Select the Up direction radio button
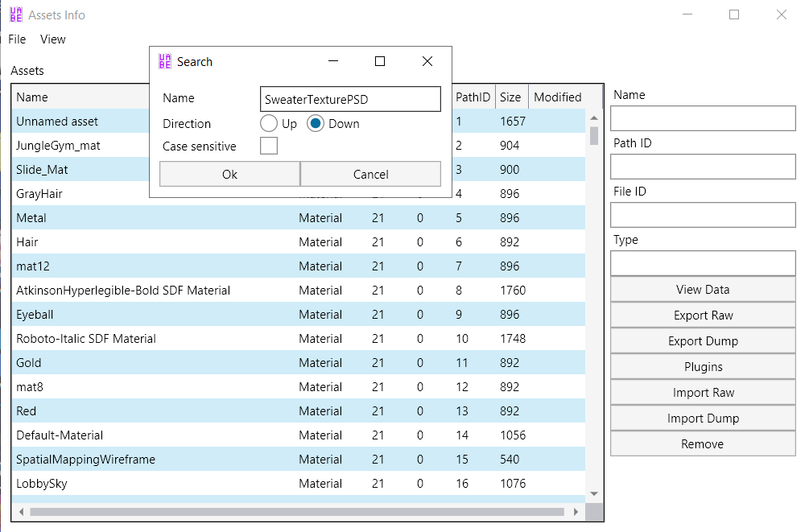805x532 pixels. (x=269, y=124)
